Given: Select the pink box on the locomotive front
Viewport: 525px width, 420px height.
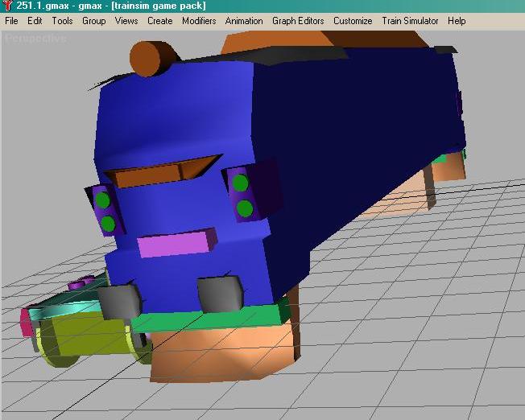Looking at the screenshot, I should click(x=176, y=244).
